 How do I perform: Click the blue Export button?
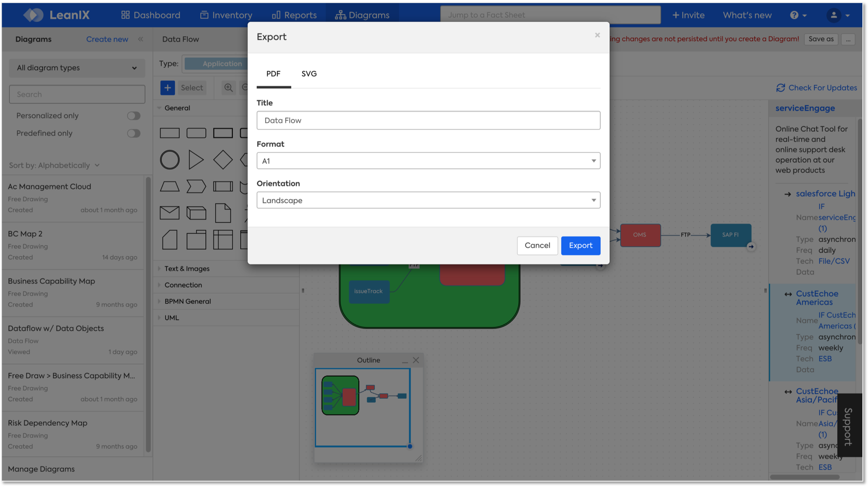click(x=580, y=245)
